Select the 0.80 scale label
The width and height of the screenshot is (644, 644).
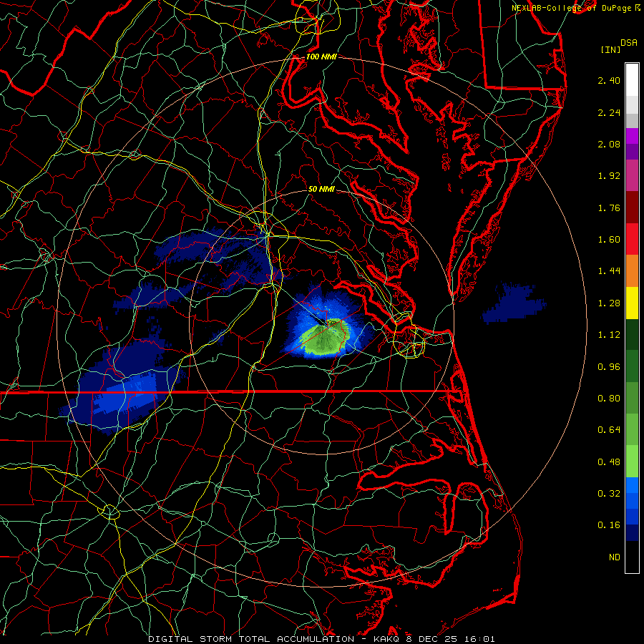[609, 399]
